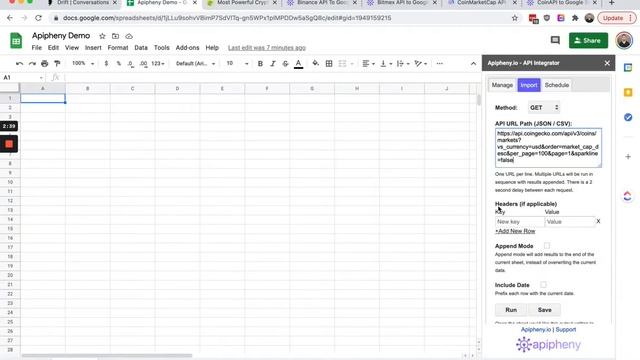Open the Apipheny.io link
Screen dimensions: 640x360
536,329
